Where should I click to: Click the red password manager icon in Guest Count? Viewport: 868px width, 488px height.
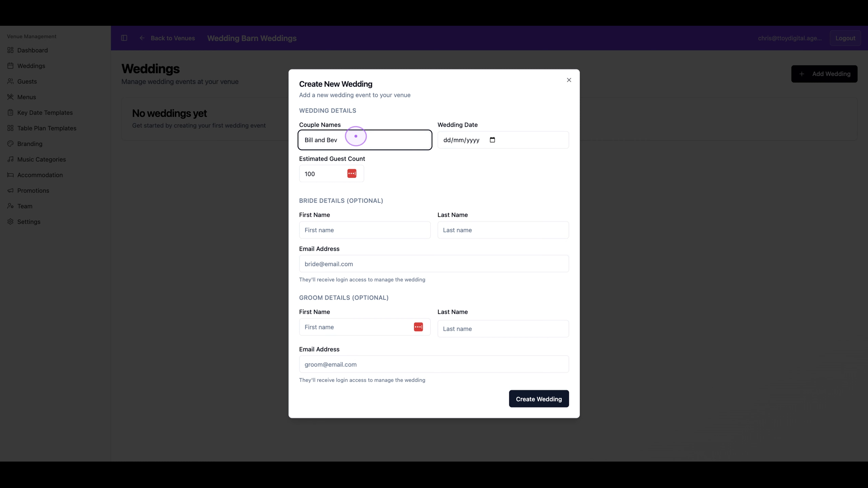click(x=352, y=174)
